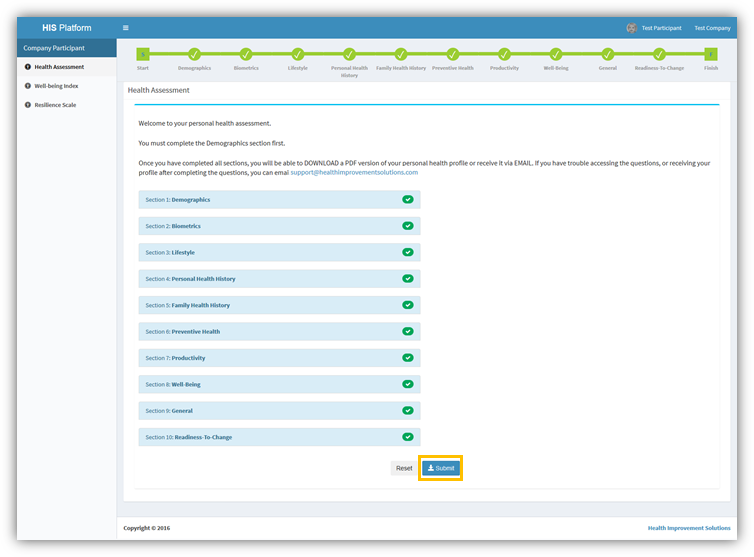754x557 pixels.
Task: Click the icon beside Well-being Index sidebar item
Action: pos(27,86)
